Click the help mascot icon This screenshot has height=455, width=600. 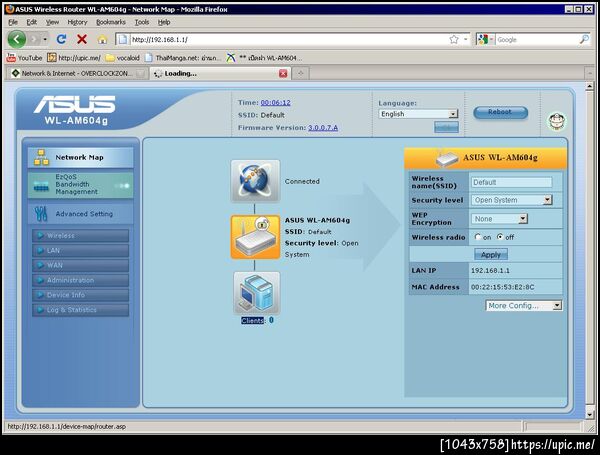coord(557,121)
